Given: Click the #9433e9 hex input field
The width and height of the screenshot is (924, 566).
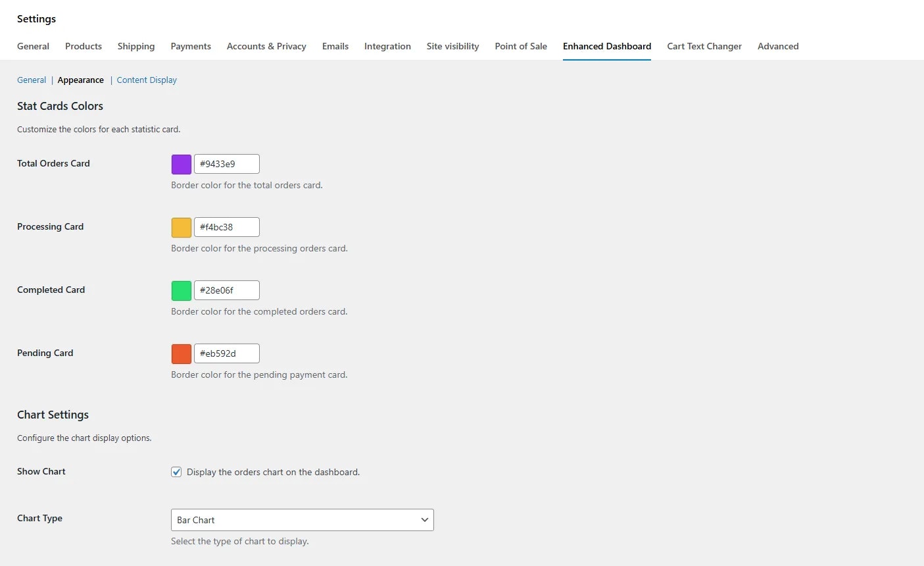Looking at the screenshot, I should pyautogui.click(x=226, y=164).
